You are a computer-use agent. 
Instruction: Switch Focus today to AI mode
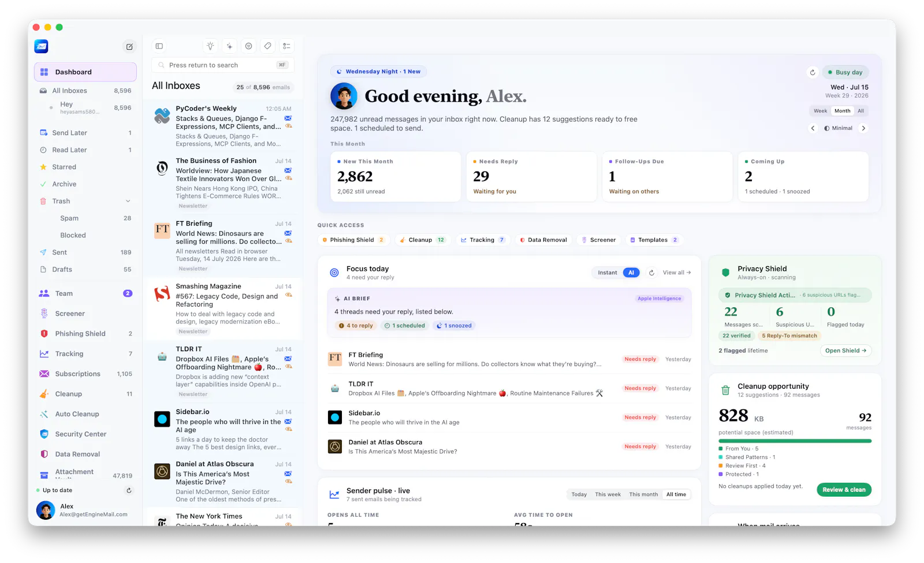coord(631,273)
